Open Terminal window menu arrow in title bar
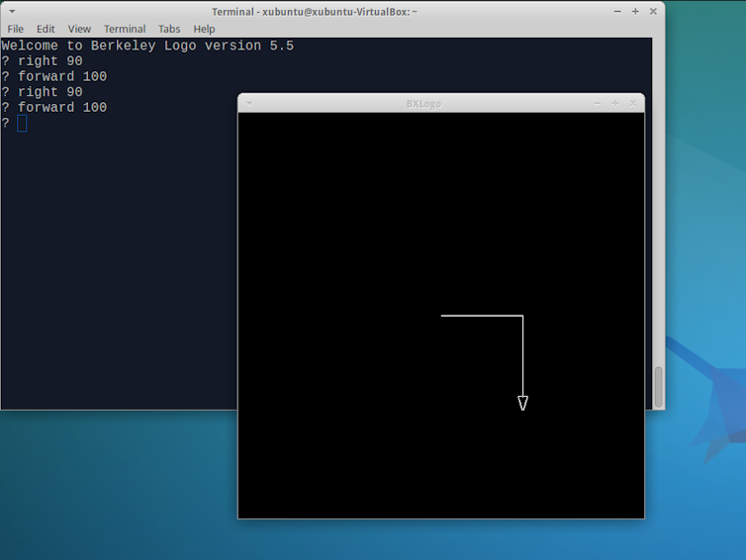The image size is (746, 560). click(12, 12)
